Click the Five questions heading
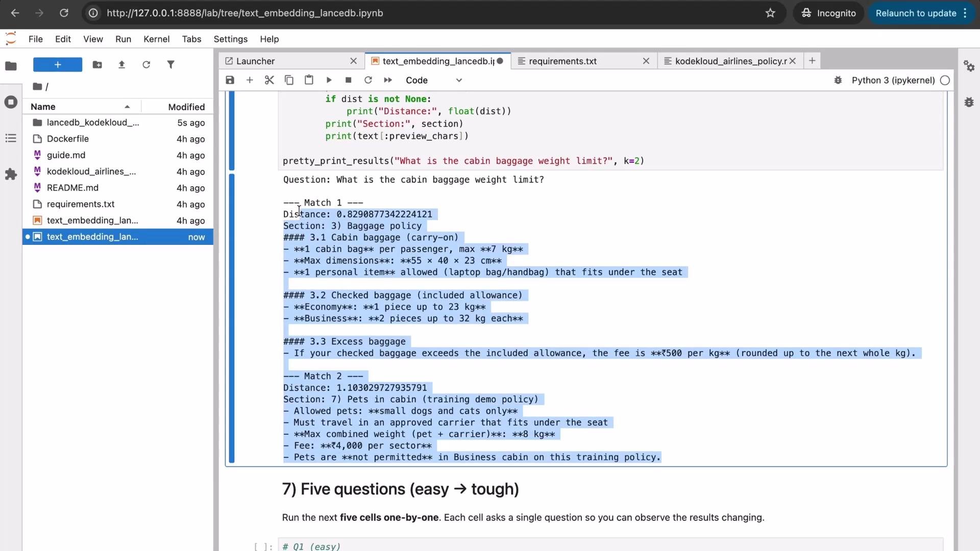Viewport: 980px width, 551px height. [401, 489]
